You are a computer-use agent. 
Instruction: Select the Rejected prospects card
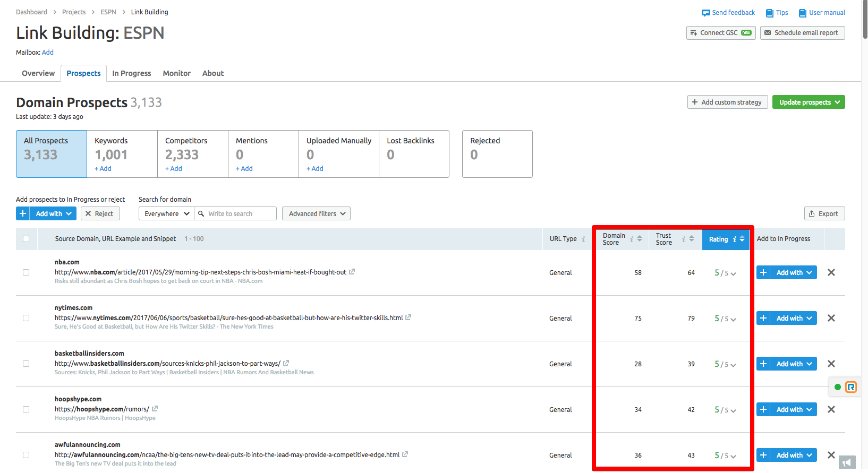[x=497, y=154]
